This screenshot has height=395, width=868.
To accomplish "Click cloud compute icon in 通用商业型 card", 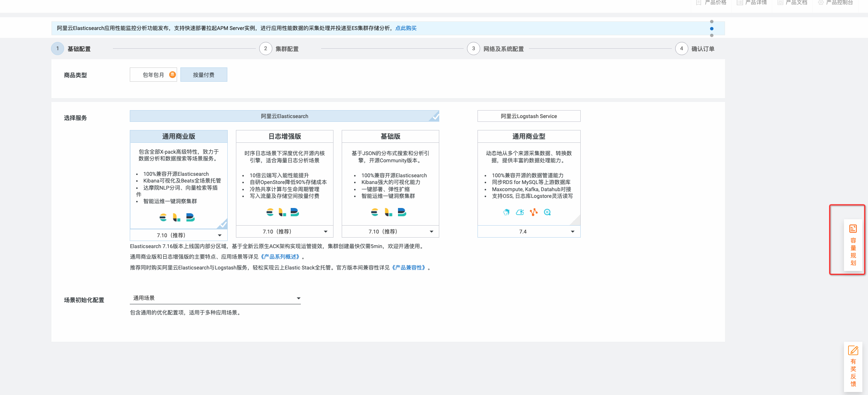I will [x=520, y=212].
